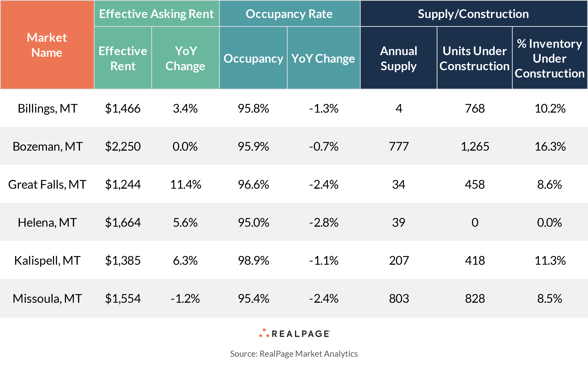Click the Helena, MT market name
This screenshot has width=588, height=365.
(47, 222)
